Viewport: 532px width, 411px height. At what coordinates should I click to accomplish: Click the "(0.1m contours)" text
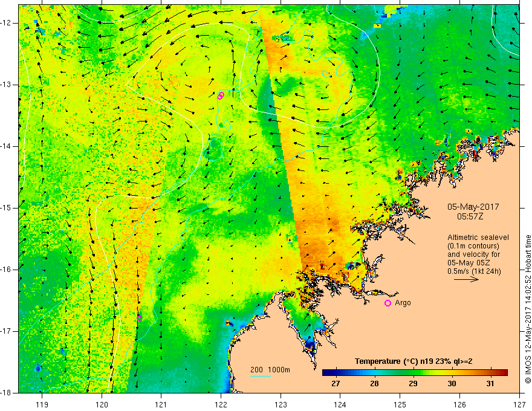click(473, 246)
